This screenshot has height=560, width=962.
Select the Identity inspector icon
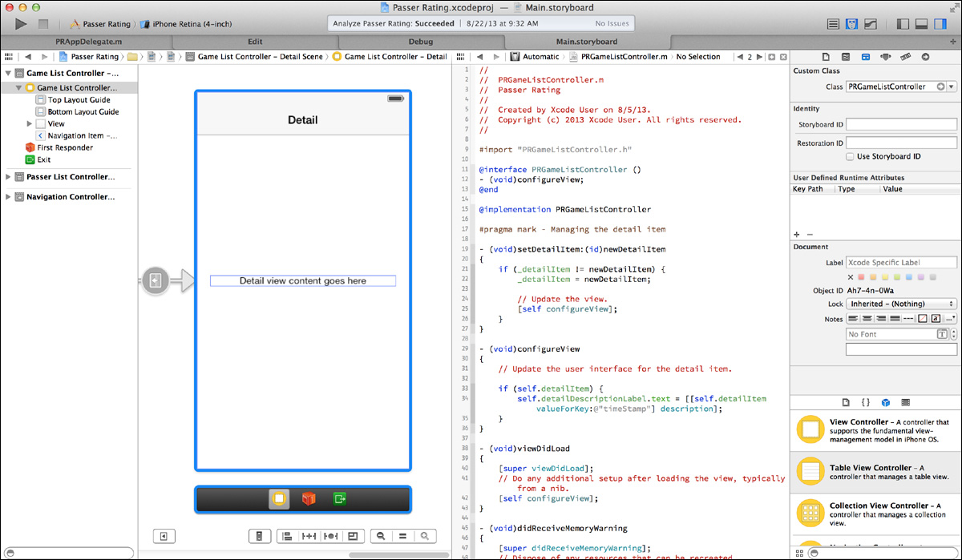coord(865,56)
